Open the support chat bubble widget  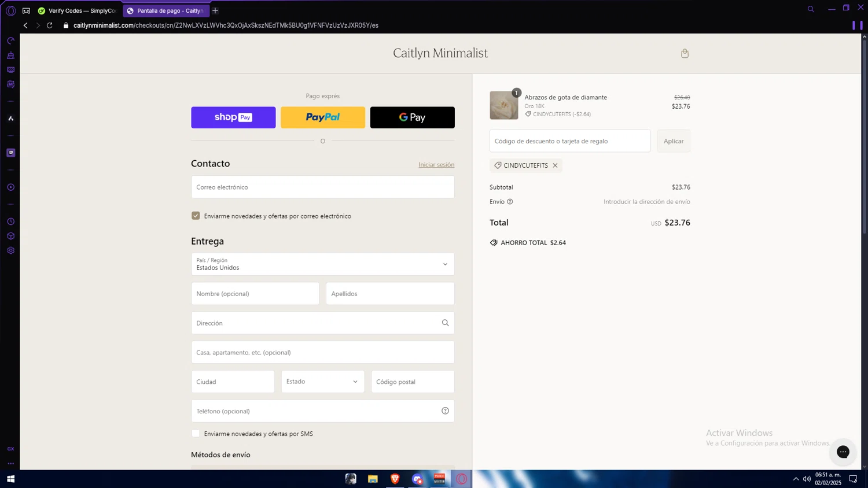[x=843, y=452]
